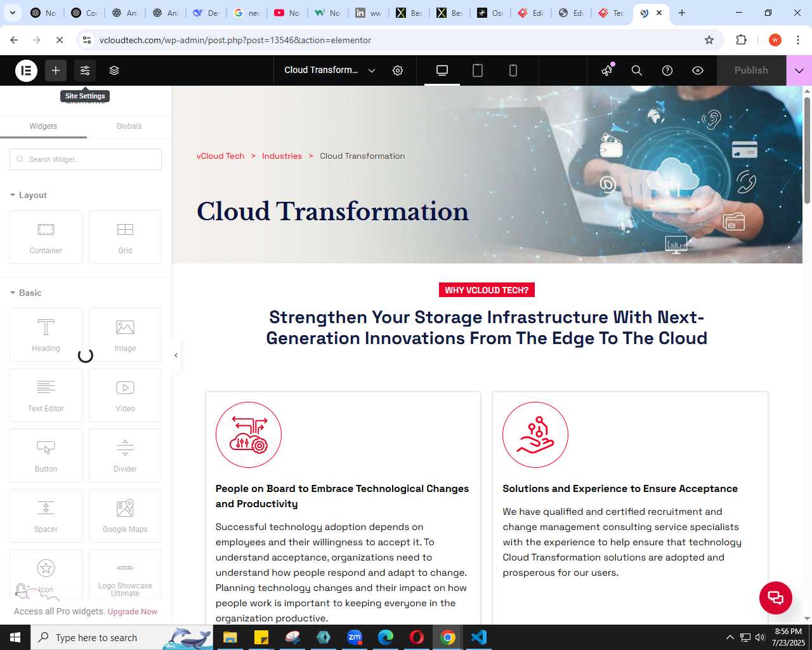Image resolution: width=812 pixels, height=650 pixels.
Task: Select the Video widget
Action: click(125, 395)
